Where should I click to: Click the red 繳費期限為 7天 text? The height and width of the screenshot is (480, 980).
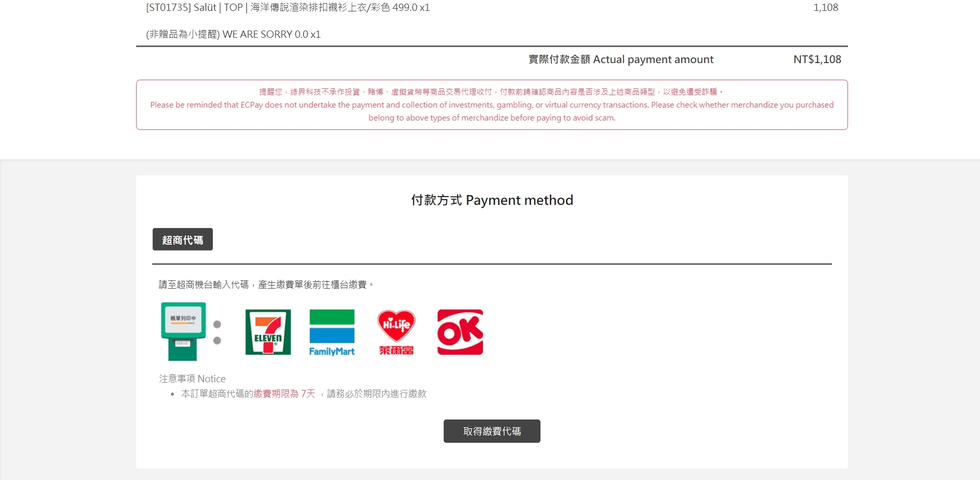coord(284,394)
